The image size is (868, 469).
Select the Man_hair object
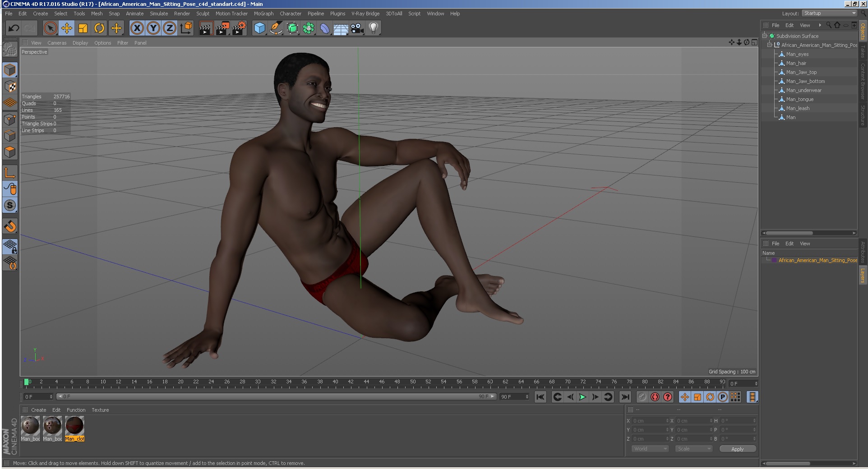pyautogui.click(x=796, y=63)
